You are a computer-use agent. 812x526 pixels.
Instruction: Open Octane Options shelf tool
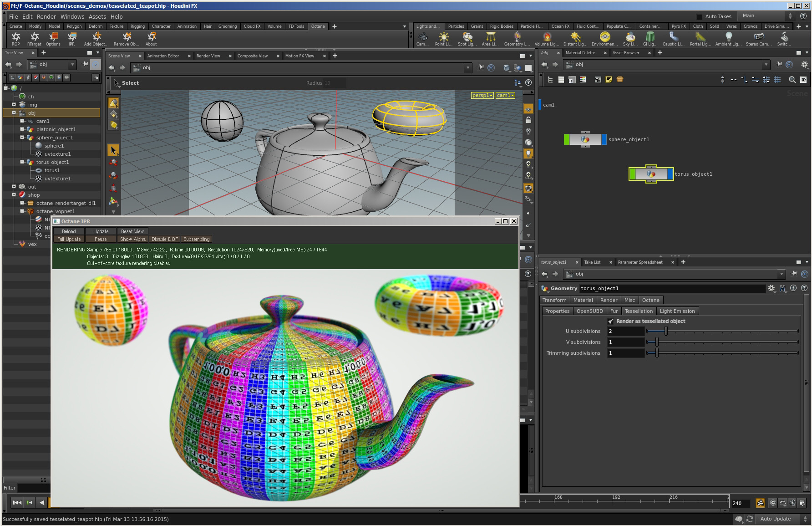53,39
